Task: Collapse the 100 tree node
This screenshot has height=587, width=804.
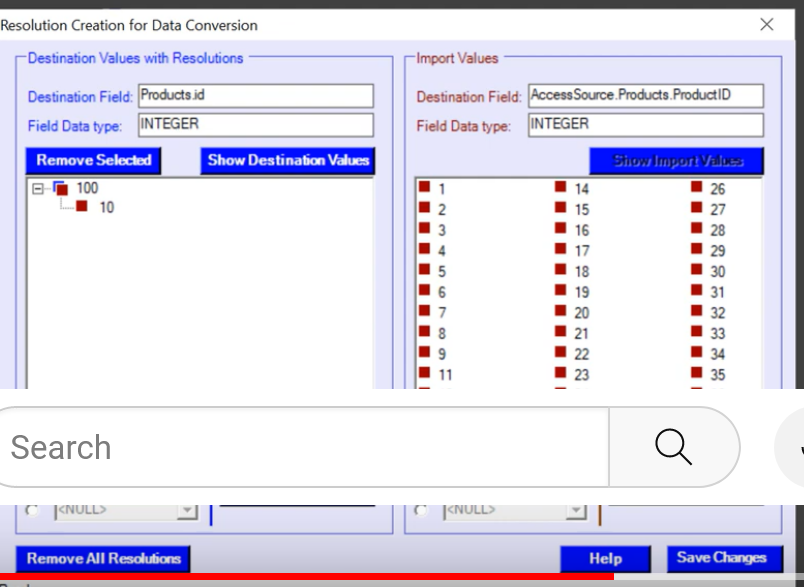Action: (38, 188)
